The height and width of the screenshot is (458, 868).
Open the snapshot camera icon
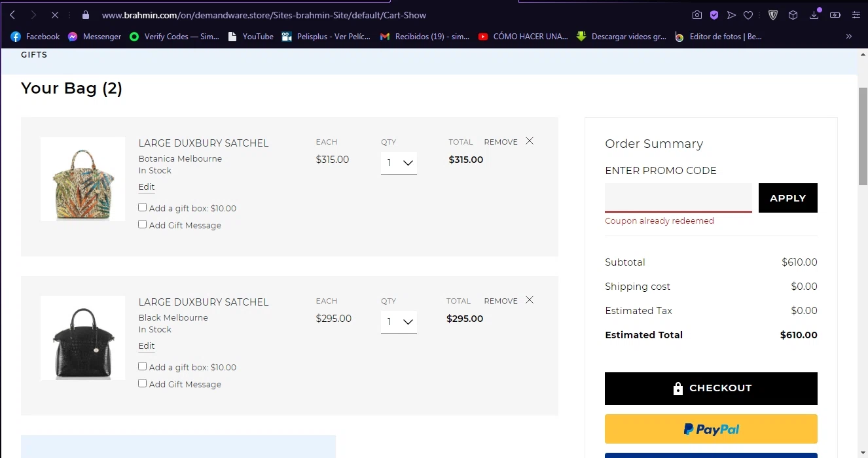pyautogui.click(x=697, y=14)
